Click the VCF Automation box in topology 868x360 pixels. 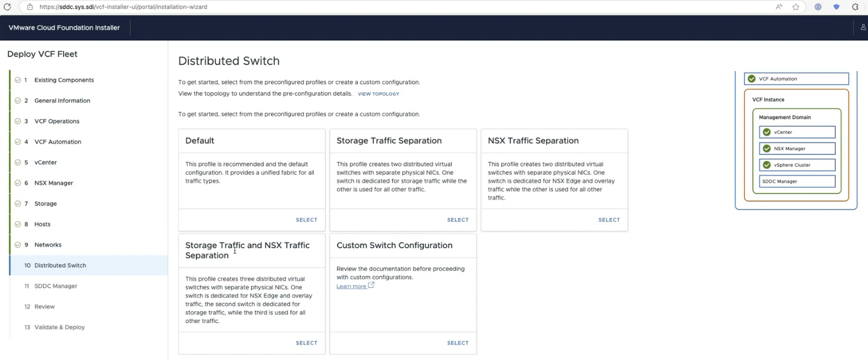[797, 79]
